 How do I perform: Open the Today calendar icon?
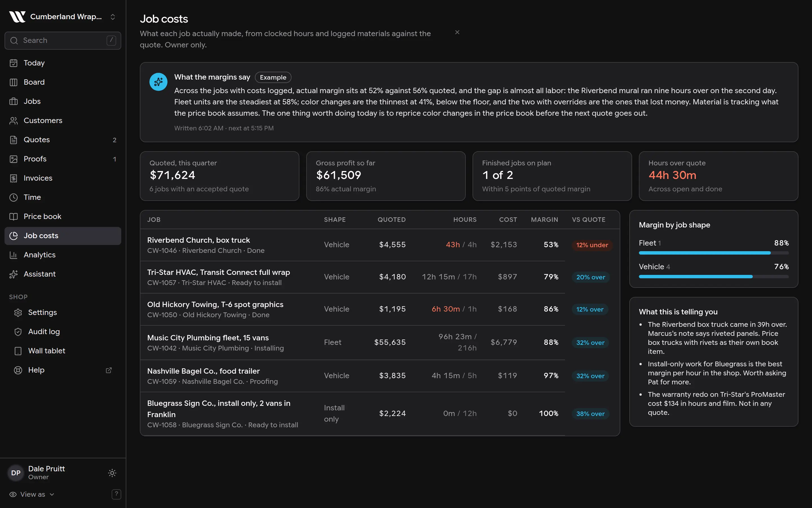point(14,63)
